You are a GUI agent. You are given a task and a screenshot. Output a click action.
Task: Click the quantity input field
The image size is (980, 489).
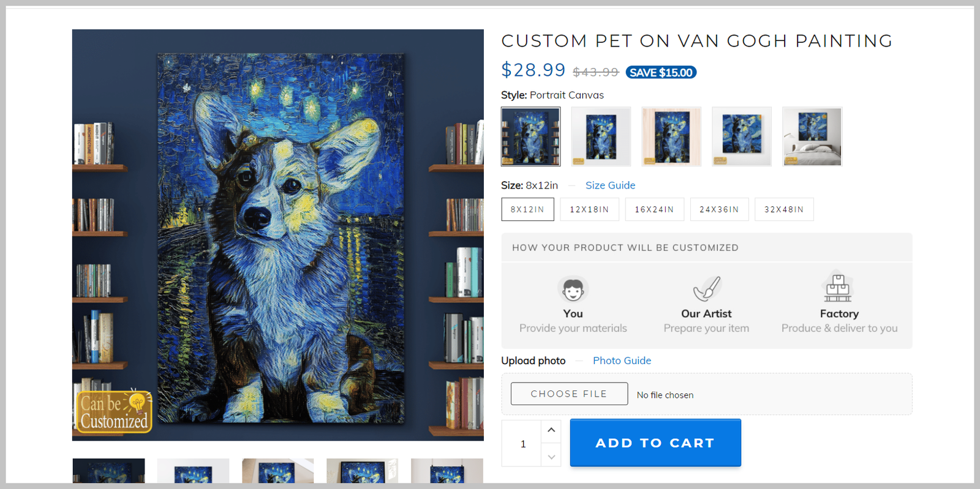[x=522, y=444]
